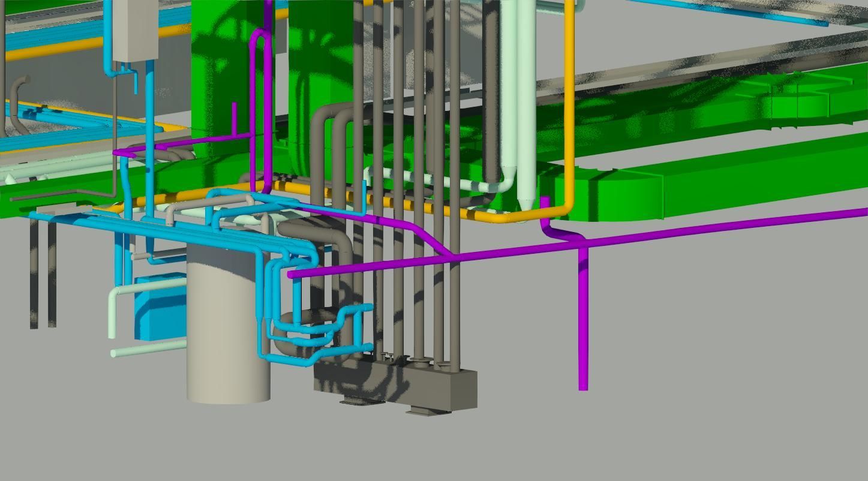This screenshot has width=868, height=481.
Task: Select the beige box mounted at top left
Action: click(135, 30)
